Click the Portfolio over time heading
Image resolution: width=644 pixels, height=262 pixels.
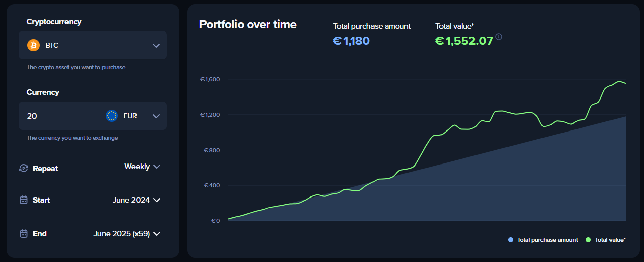(248, 24)
